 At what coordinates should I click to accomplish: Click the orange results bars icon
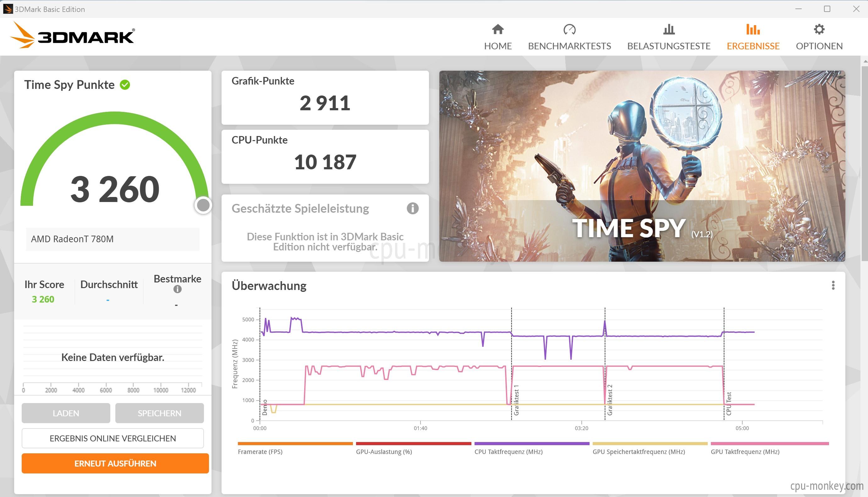[x=753, y=29]
